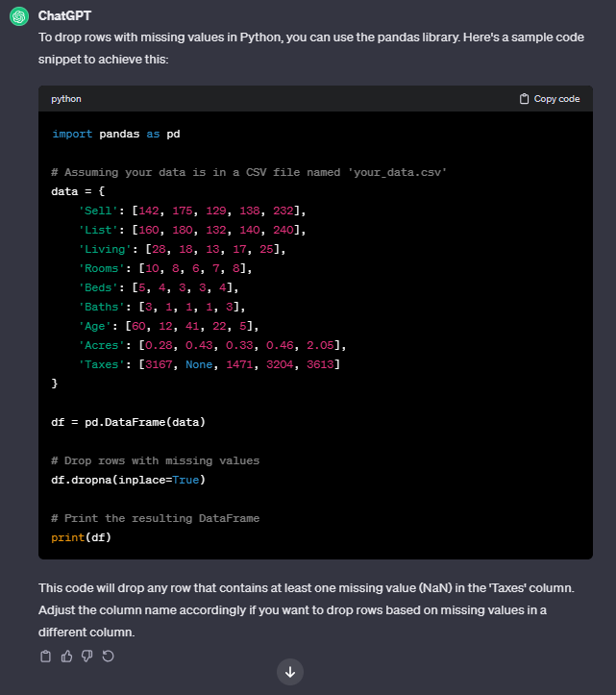
Task: Click the 'Age' values line
Action: point(168,326)
